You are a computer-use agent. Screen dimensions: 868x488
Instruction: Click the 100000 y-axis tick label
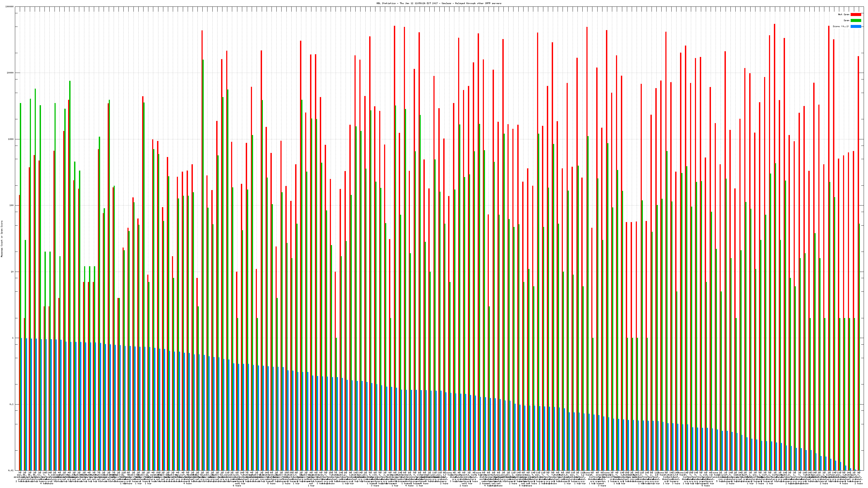10,7
